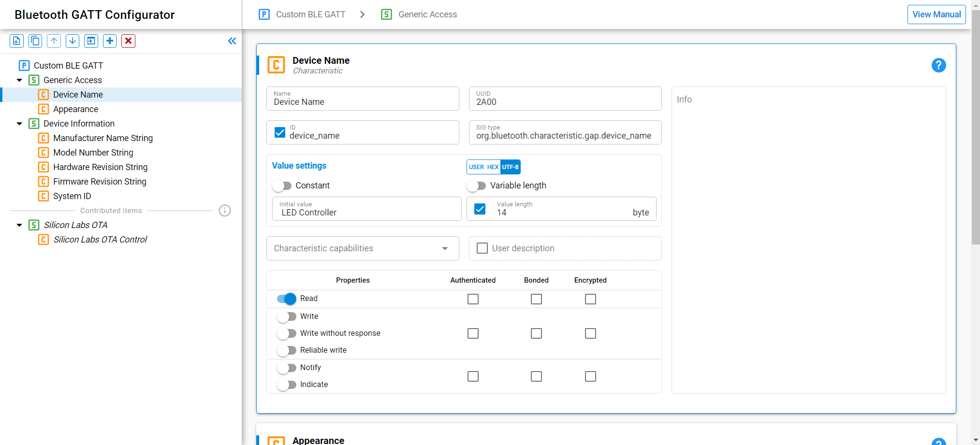Move selected item down with arrow icon
Viewport: 980px width, 445px height.
pos(73,41)
